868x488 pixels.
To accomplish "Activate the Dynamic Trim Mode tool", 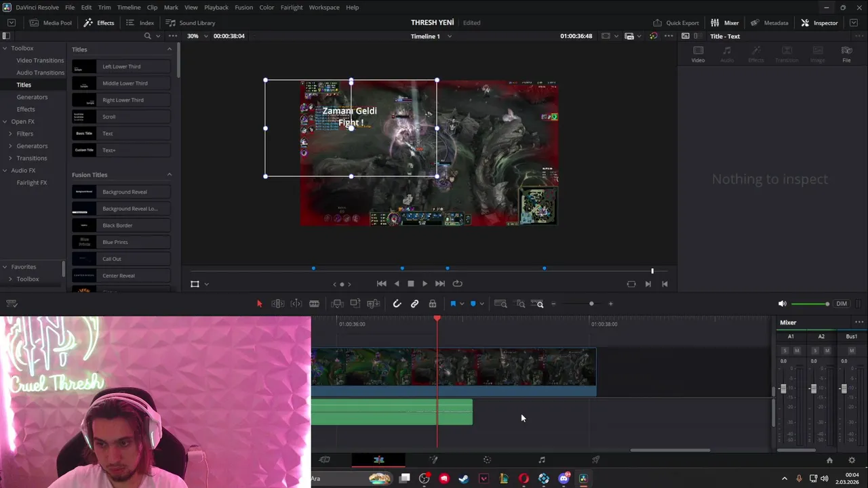I will (x=296, y=304).
